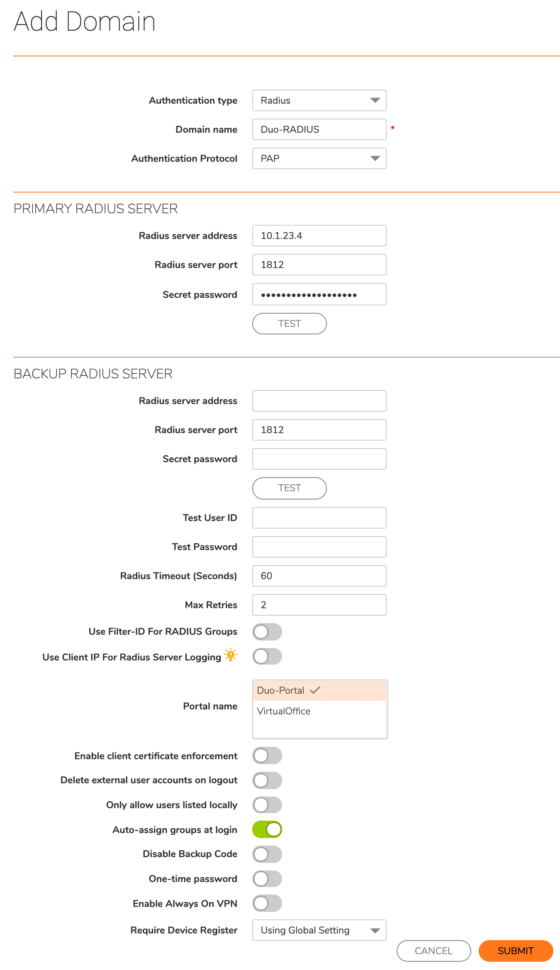Viewport: 560px width, 970px height.
Task: Turn on Enable Always On VPN
Action: point(267,903)
